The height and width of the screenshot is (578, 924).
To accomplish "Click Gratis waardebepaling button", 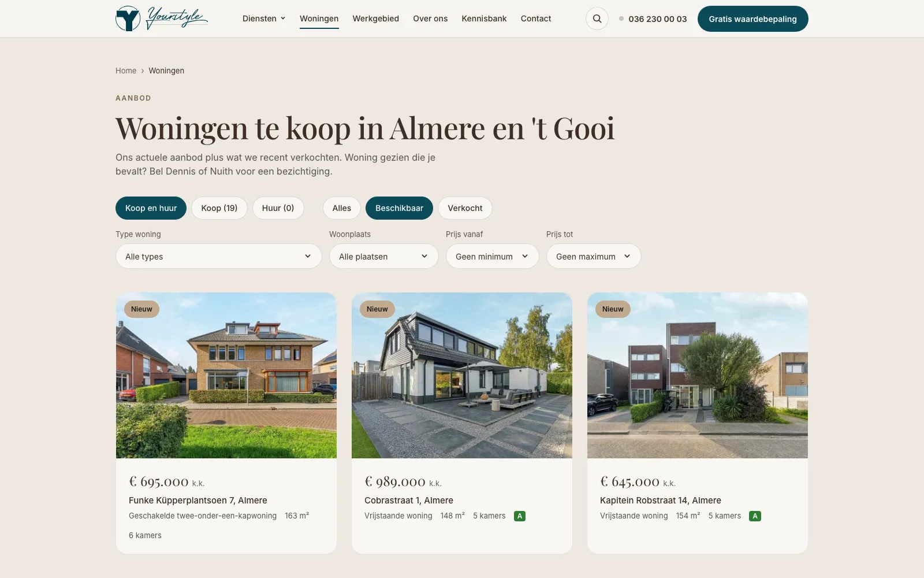I will tap(752, 18).
